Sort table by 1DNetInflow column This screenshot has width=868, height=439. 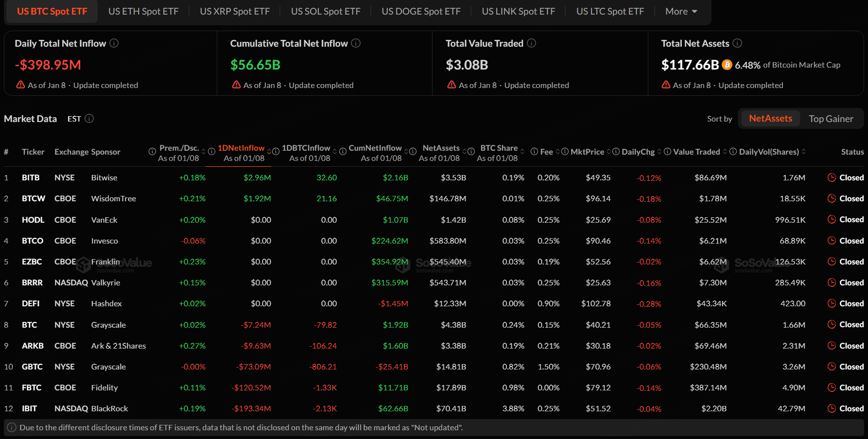(241, 148)
